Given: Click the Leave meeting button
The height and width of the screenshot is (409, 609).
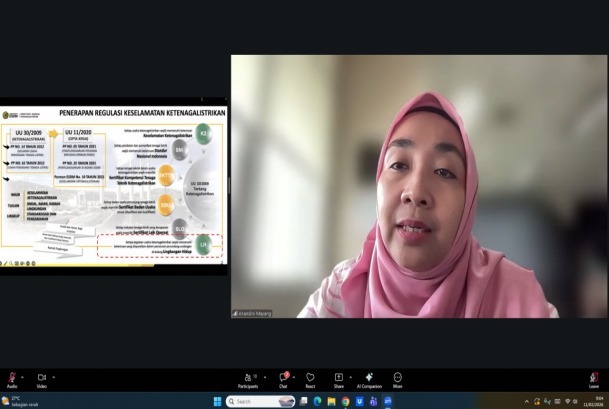Looking at the screenshot, I should 594,378.
